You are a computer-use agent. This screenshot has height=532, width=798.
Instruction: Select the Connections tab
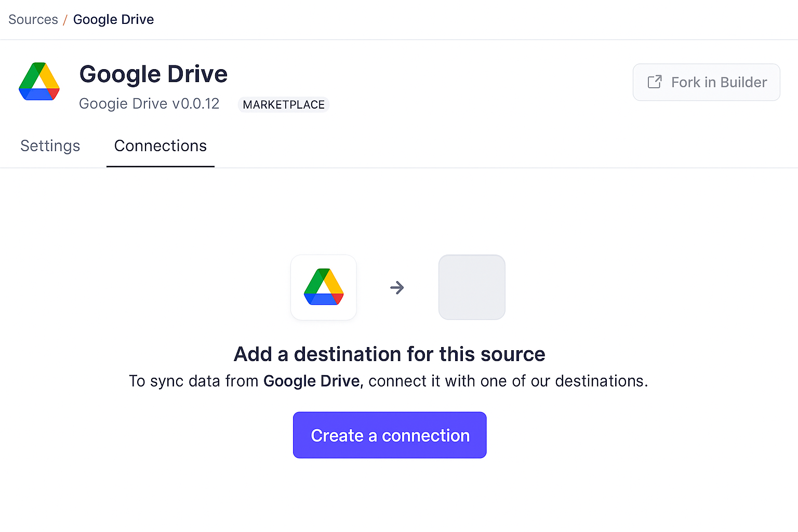coord(161,146)
